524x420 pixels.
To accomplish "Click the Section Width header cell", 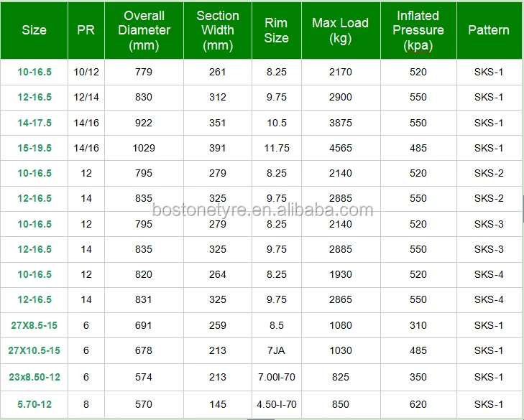I will [x=218, y=30].
